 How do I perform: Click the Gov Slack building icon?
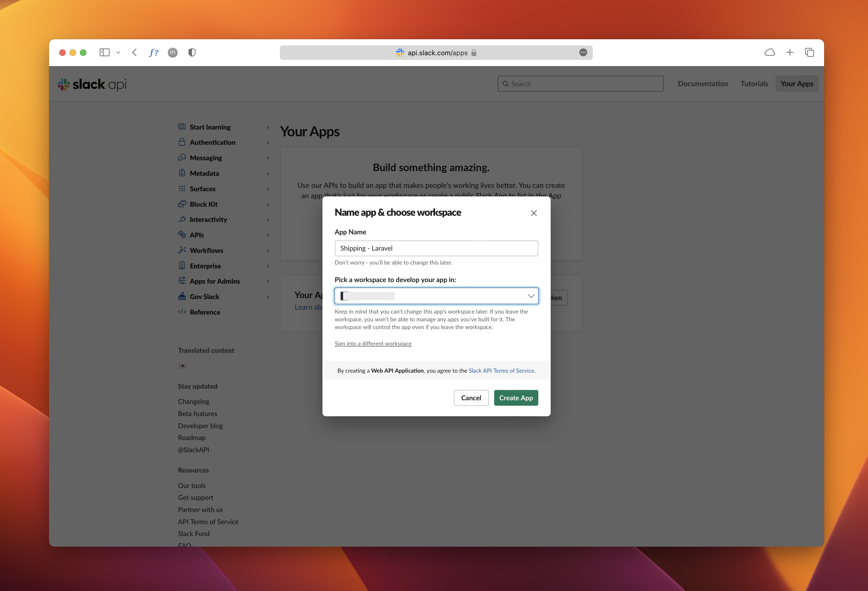point(182,297)
